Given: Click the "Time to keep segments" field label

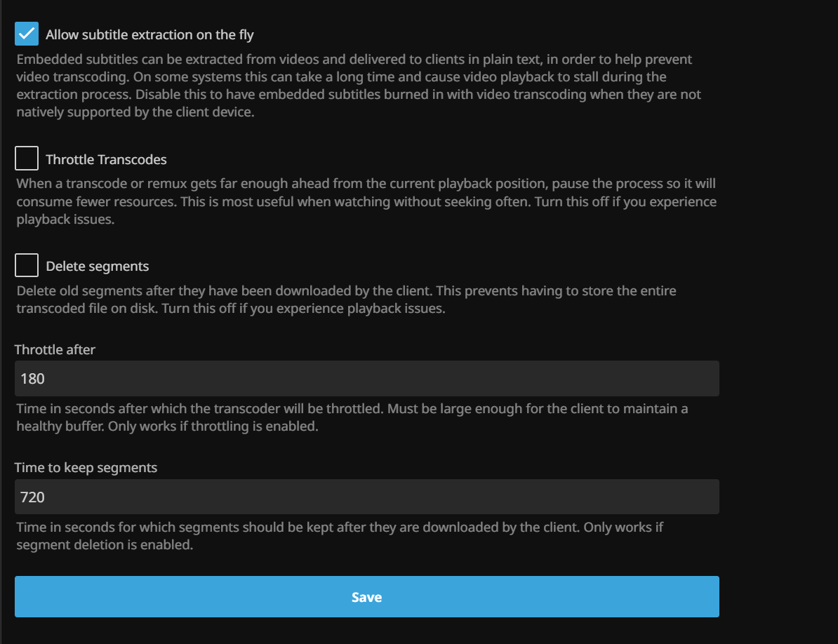Looking at the screenshot, I should (x=86, y=468).
